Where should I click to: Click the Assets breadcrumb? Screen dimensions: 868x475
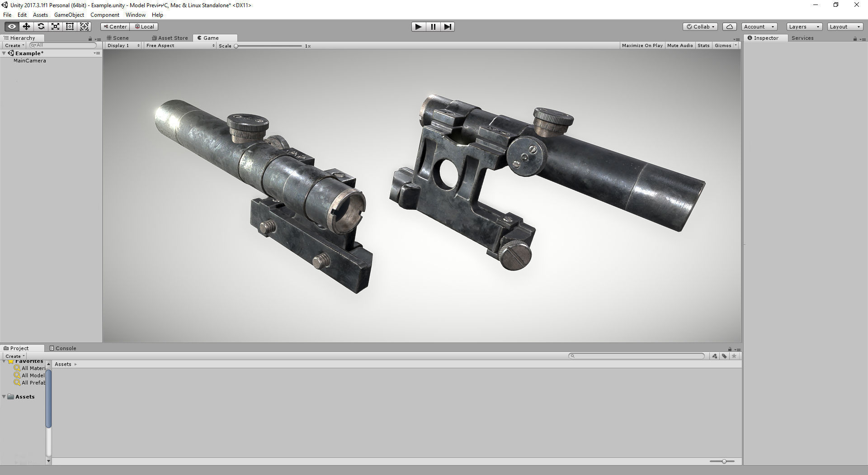click(x=63, y=364)
